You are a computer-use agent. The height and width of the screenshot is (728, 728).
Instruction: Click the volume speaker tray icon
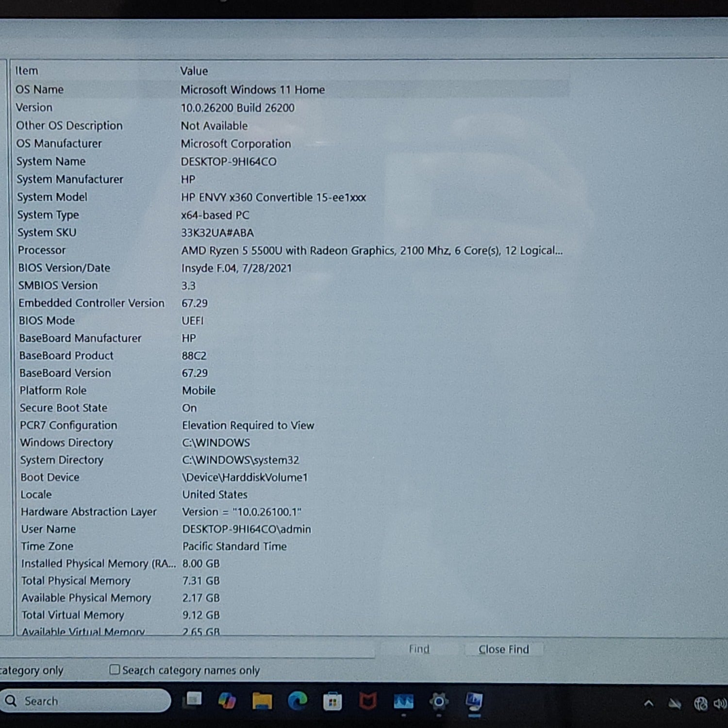[x=719, y=703]
